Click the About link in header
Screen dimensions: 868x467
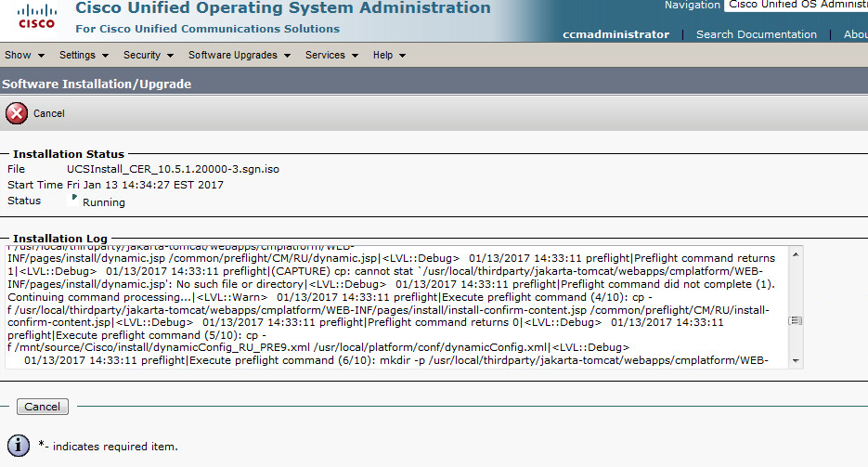point(855,34)
